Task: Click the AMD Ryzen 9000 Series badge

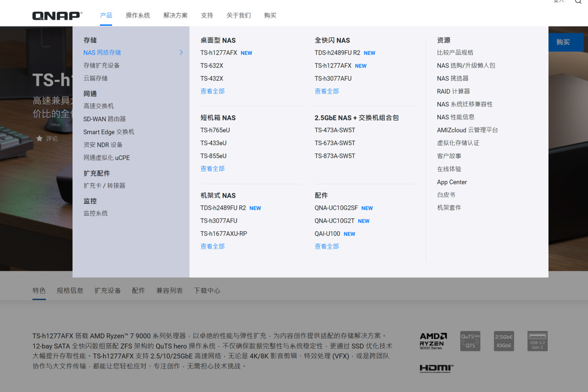Action: 433,341
